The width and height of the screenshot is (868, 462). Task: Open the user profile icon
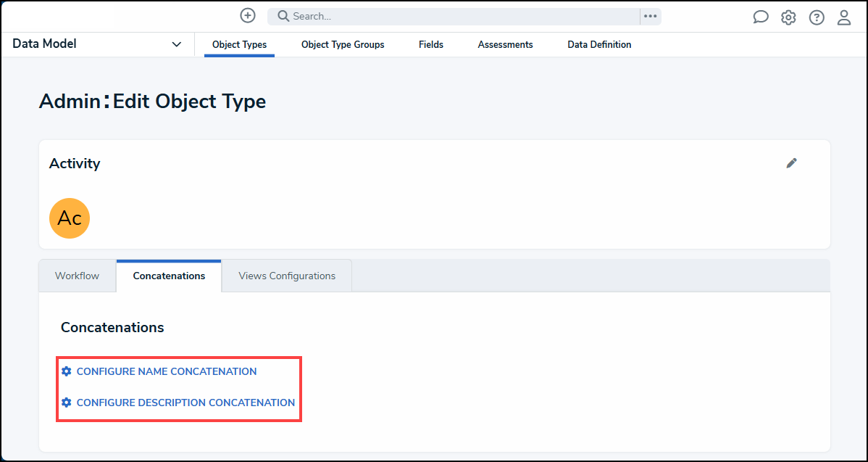[844, 16]
